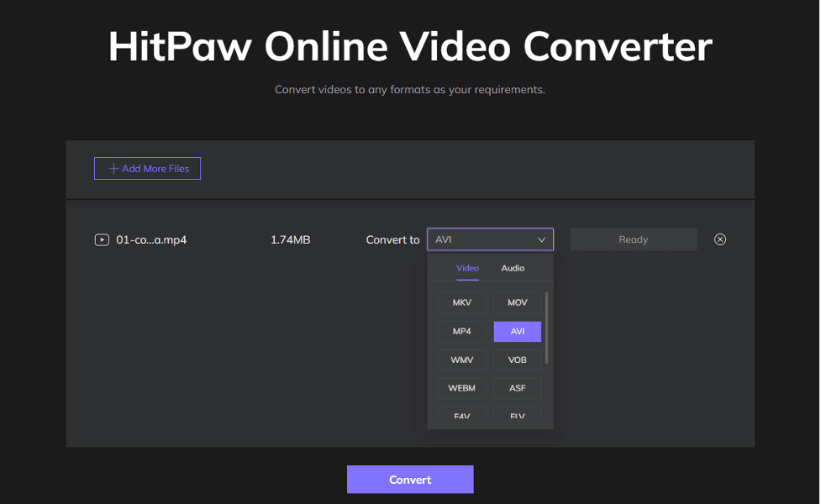The width and height of the screenshot is (821, 504).
Task: Switch to the Audio tab
Action: pos(513,268)
